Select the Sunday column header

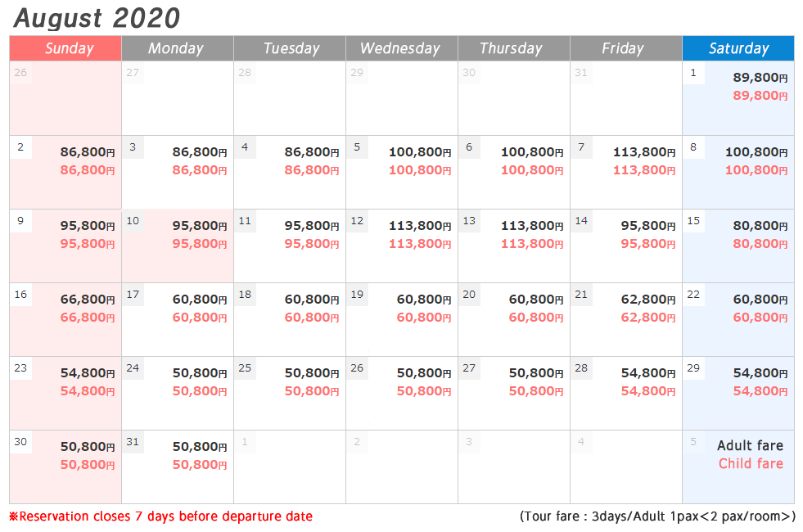click(x=65, y=48)
